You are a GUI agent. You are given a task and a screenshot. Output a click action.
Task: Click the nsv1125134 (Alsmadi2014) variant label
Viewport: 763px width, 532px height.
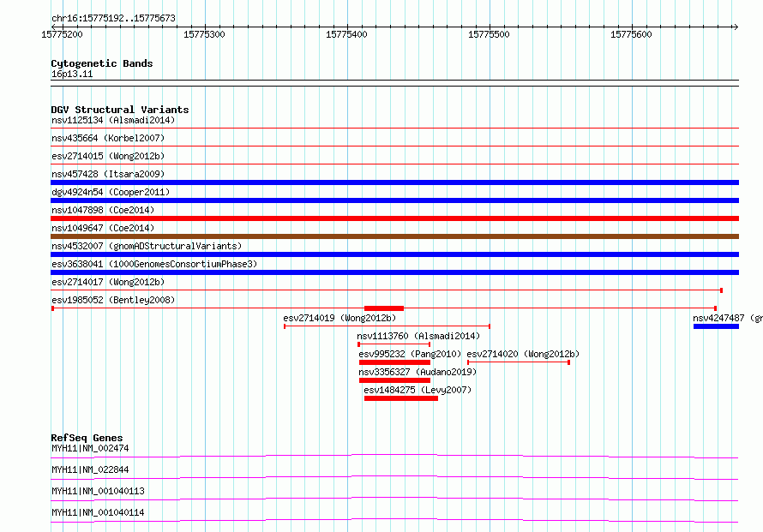point(113,120)
